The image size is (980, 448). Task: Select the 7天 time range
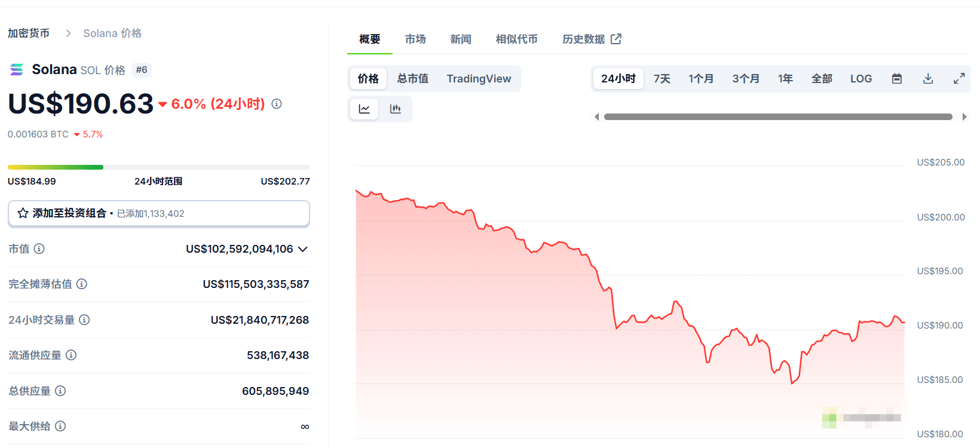coord(662,78)
